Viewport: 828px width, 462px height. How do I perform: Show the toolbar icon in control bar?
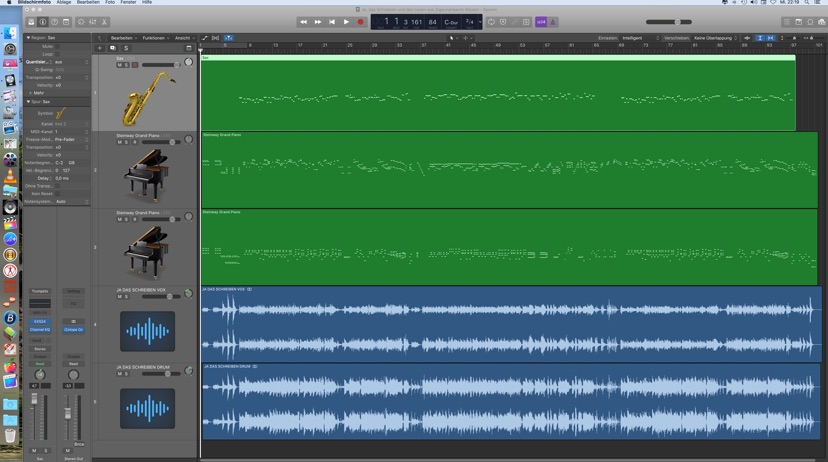66,22
